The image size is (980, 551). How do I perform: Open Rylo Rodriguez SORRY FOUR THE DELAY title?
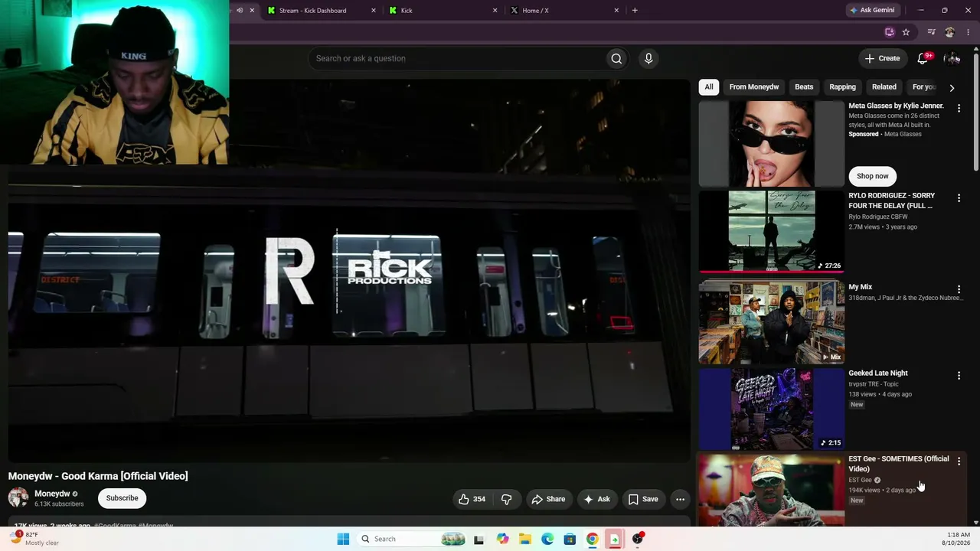coord(892,201)
